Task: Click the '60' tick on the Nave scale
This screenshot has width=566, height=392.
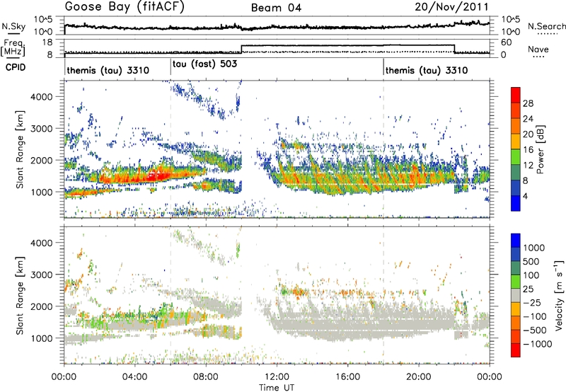Action: (507, 42)
